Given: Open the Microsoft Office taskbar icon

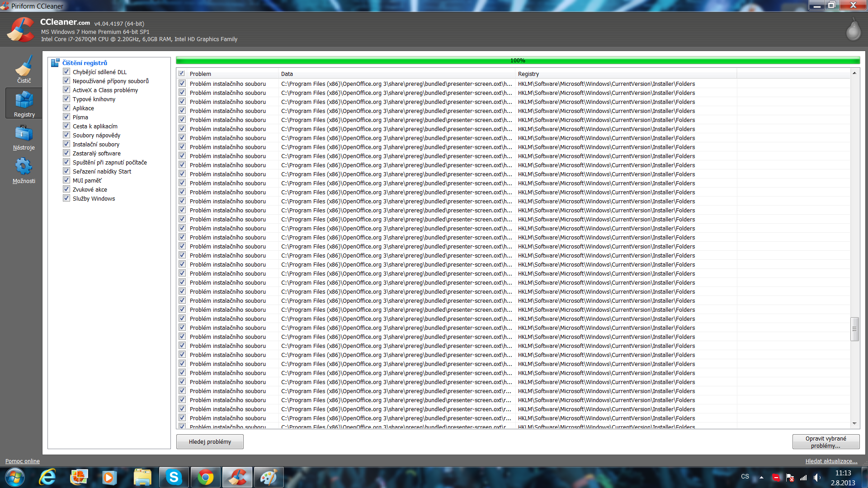Looking at the screenshot, I should coord(79,477).
